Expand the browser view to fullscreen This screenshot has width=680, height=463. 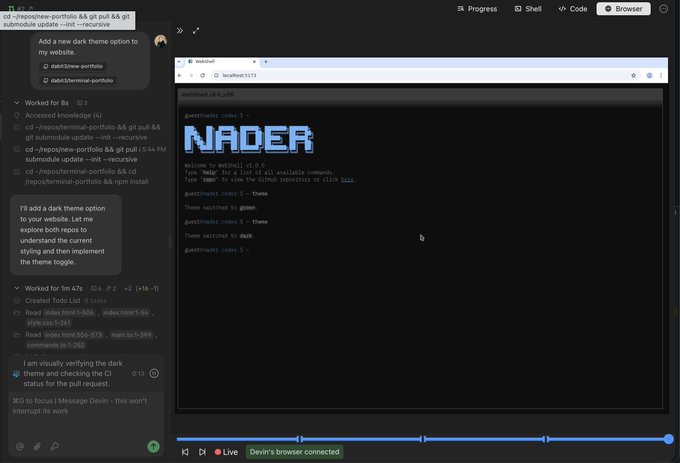(x=196, y=31)
